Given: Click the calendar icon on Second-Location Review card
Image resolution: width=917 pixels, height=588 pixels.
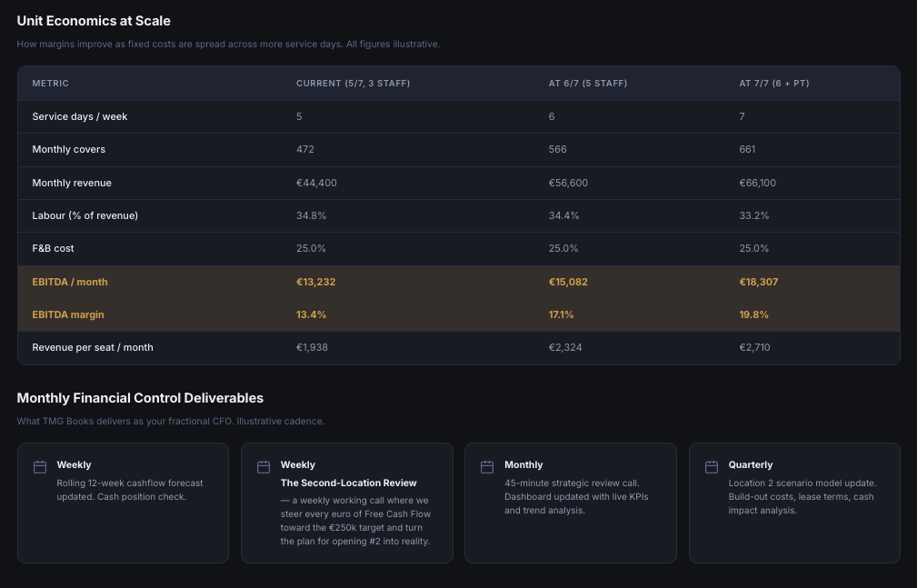Looking at the screenshot, I should 264,467.
